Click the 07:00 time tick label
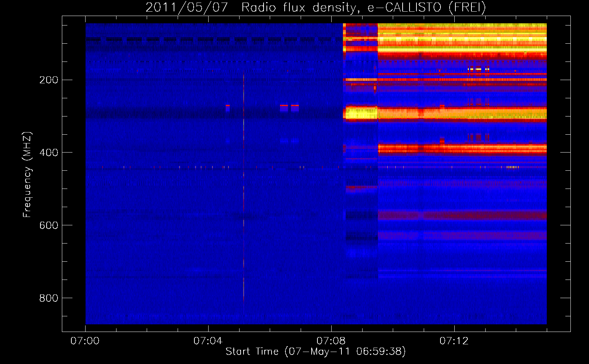 (x=85, y=341)
